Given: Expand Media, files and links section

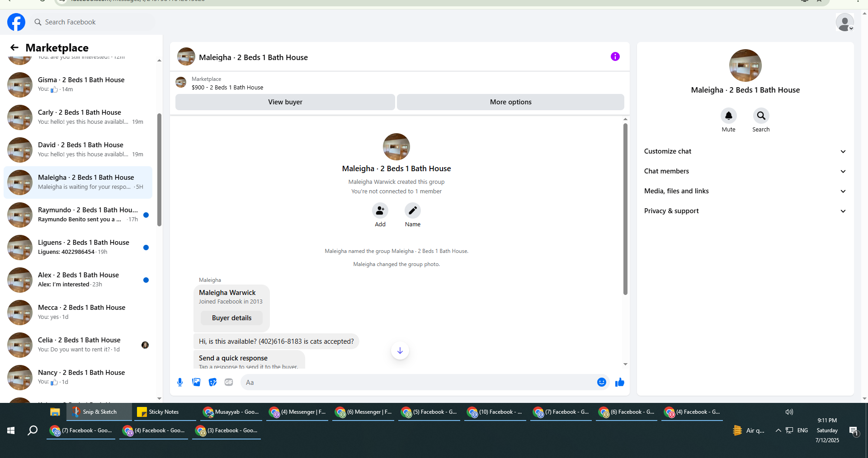Looking at the screenshot, I should (x=745, y=191).
